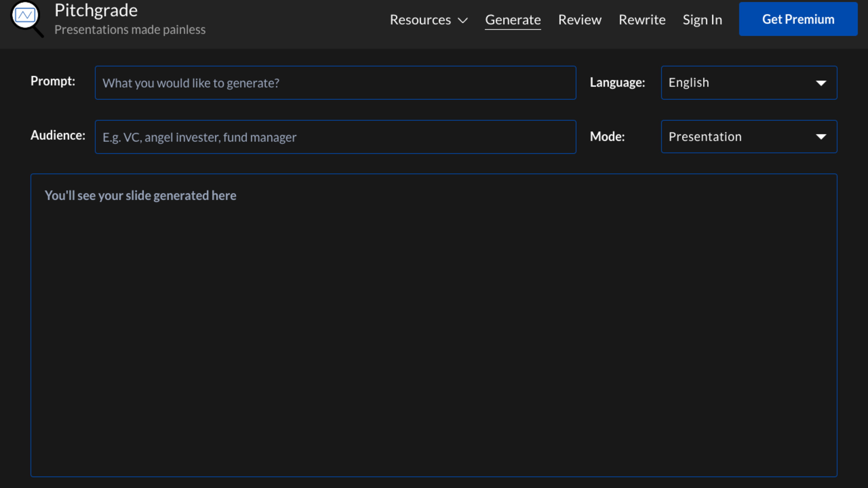Click the Pitchgrade site title text

(96, 10)
